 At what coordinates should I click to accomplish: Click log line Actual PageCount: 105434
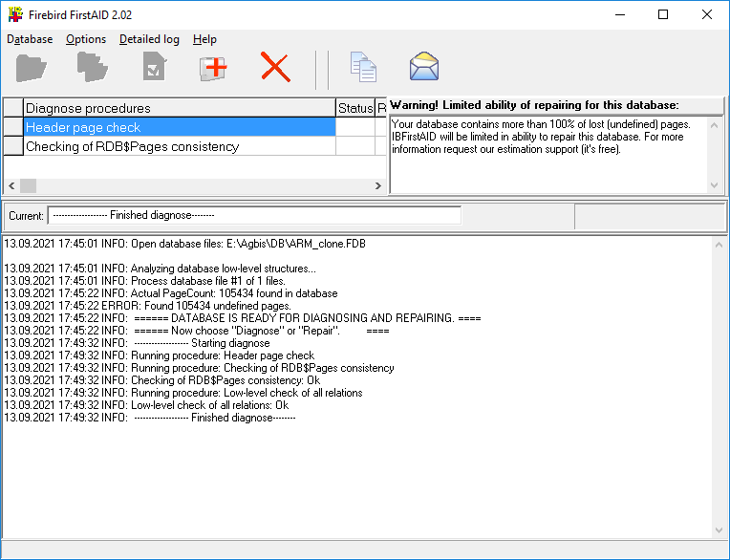171,293
